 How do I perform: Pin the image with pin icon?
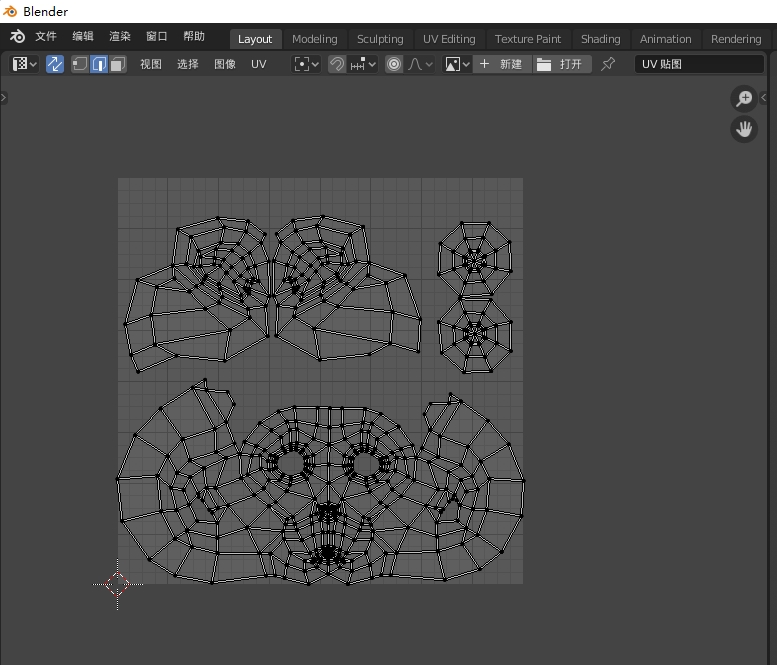click(608, 64)
